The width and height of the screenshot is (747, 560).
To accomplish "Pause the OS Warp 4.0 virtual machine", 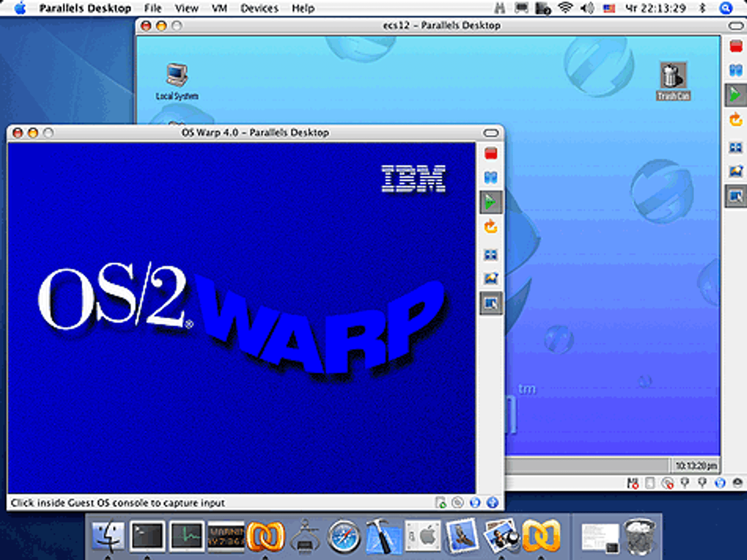I will [x=491, y=178].
